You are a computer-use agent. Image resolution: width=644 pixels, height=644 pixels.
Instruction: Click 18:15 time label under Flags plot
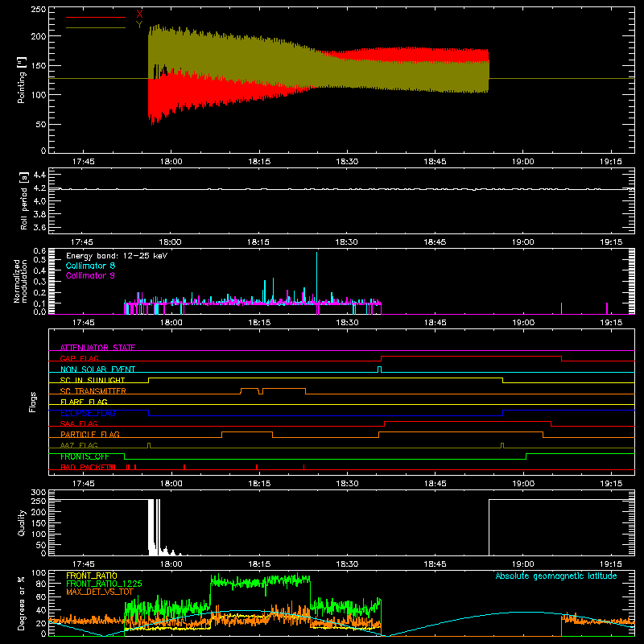click(259, 484)
